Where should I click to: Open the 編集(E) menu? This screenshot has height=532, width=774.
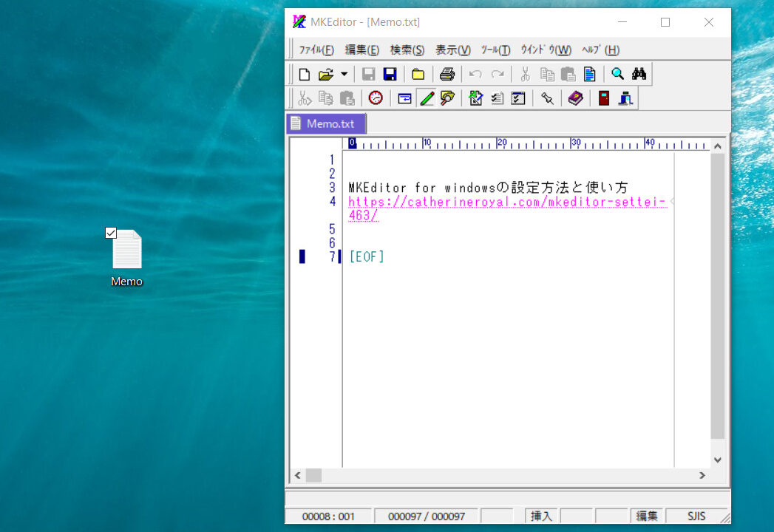click(361, 50)
